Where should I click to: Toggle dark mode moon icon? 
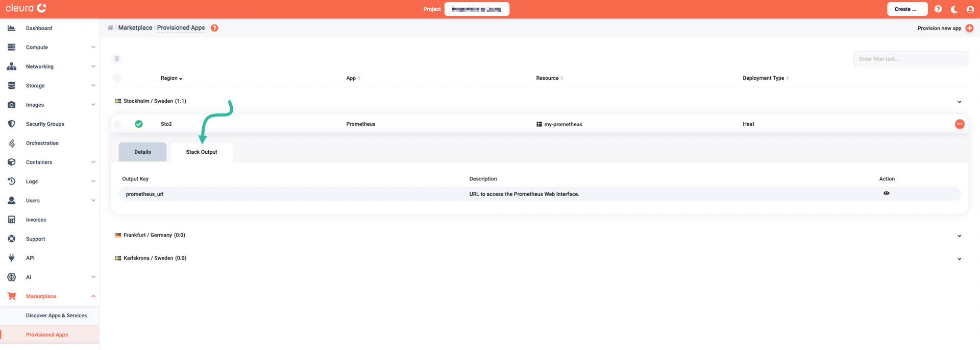click(954, 9)
